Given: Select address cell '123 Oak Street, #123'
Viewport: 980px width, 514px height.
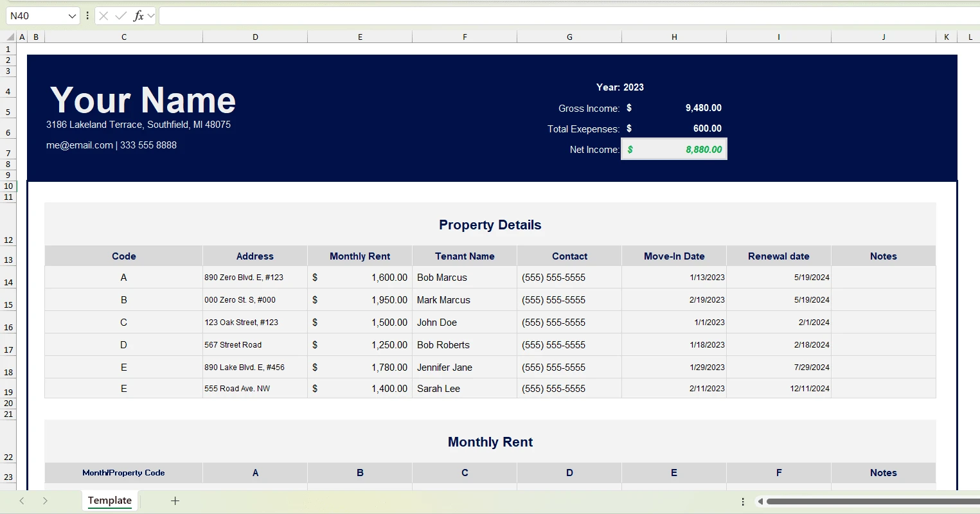Looking at the screenshot, I should (x=255, y=323).
